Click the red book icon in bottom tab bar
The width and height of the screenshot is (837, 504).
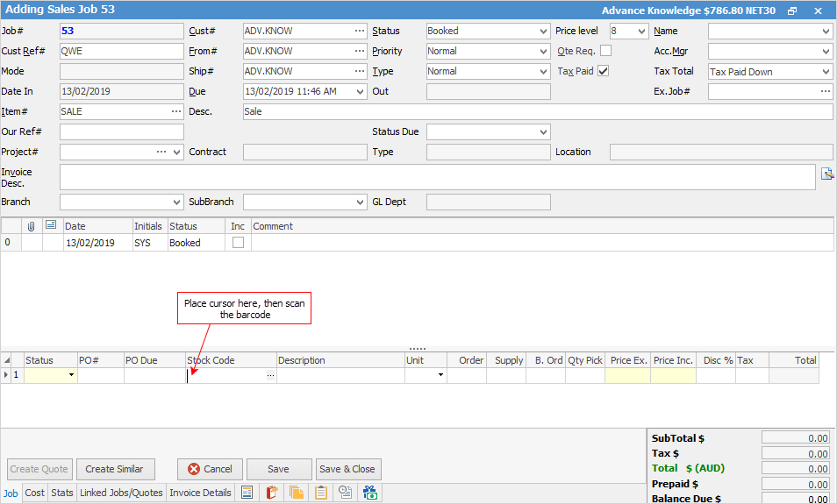pyautogui.click(x=272, y=493)
